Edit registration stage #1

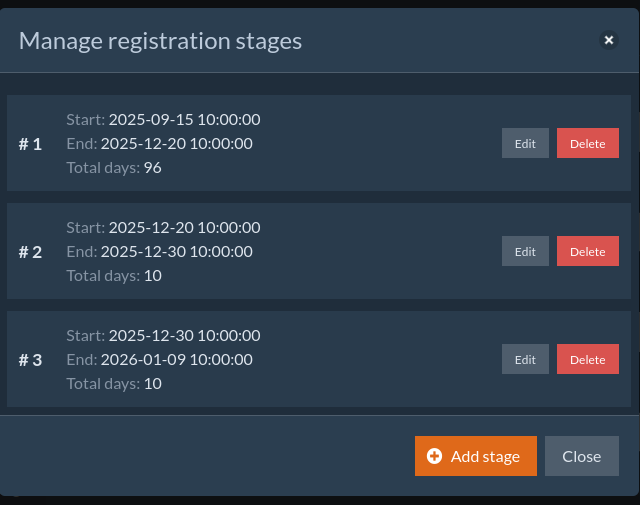pos(525,143)
